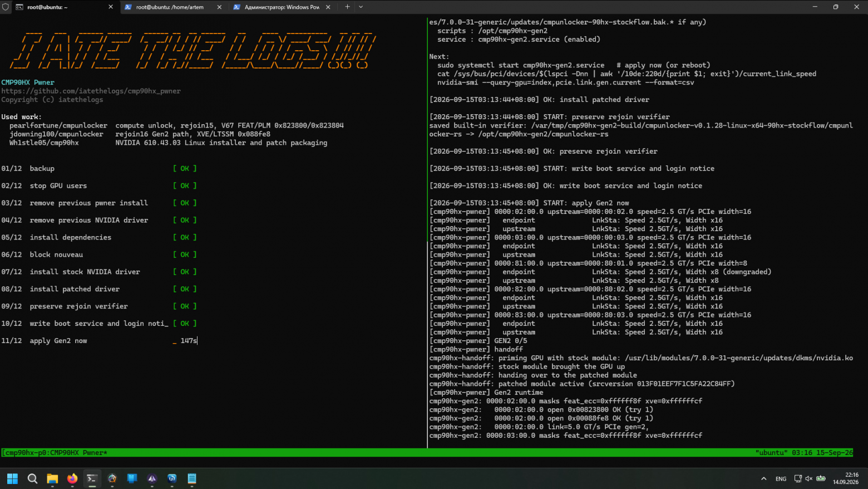Open Windows Search from the taskbar
Image resolution: width=868 pixels, height=489 pixels.
(32, 478)
